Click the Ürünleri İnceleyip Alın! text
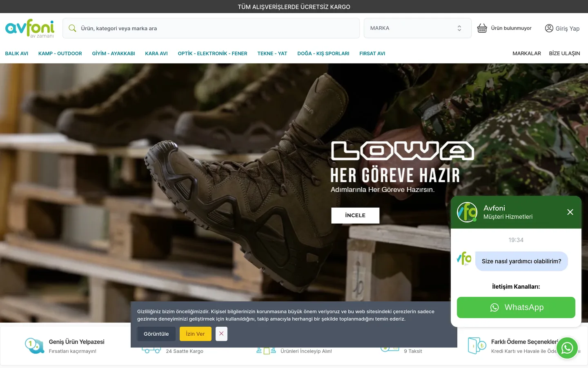 306,351
